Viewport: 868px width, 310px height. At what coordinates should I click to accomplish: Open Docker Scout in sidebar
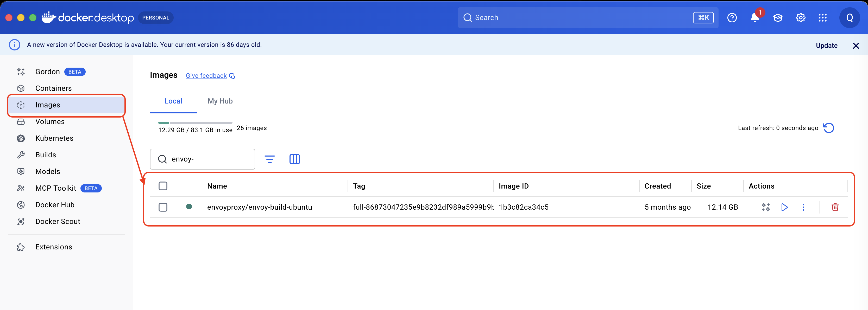click(67, 222)
